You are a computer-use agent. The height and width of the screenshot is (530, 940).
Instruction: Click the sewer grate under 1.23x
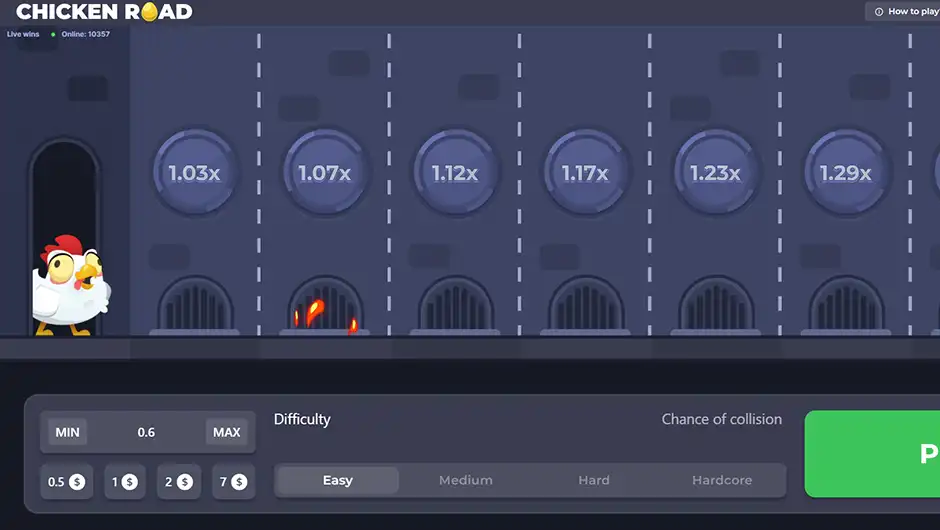coord(716,305)
